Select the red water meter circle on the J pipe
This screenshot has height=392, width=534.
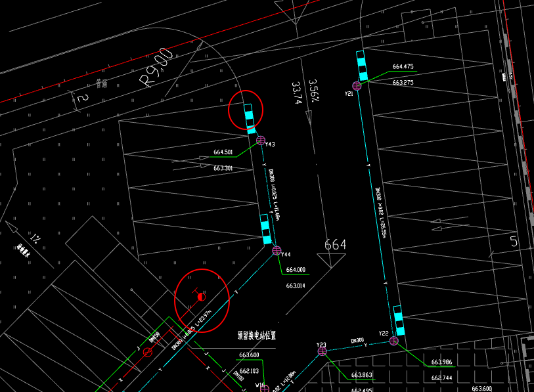(x=148, y=352)
